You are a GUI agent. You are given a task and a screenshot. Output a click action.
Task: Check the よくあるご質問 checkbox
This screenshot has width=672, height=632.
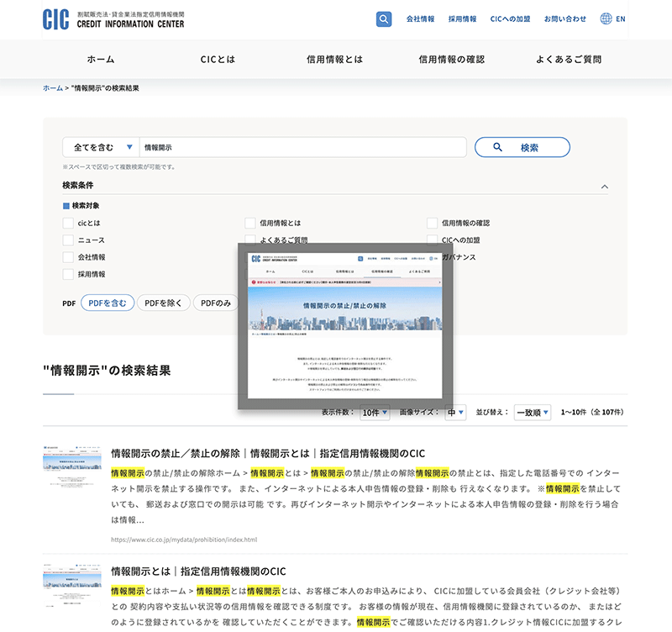pos(250,240)
